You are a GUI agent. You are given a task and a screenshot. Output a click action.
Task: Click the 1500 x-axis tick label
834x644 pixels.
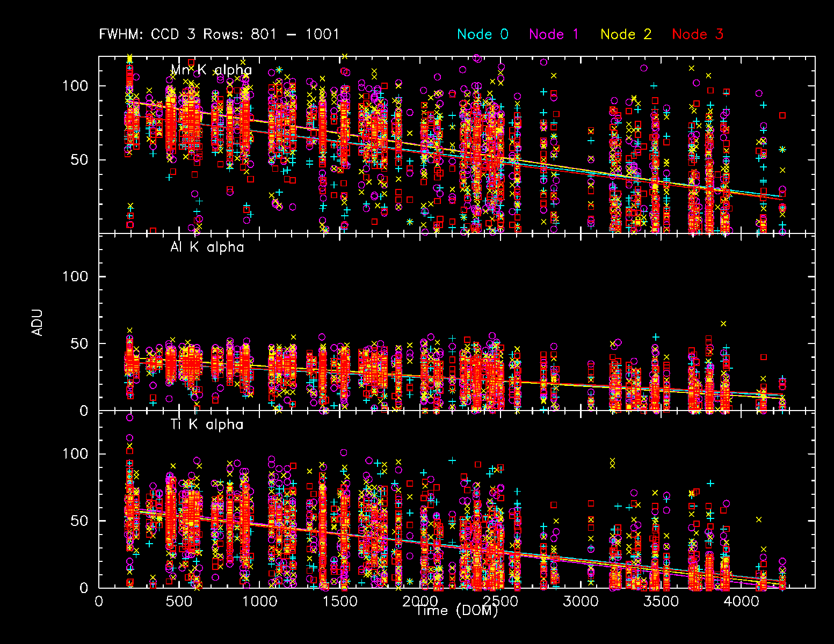pos(340,601)
